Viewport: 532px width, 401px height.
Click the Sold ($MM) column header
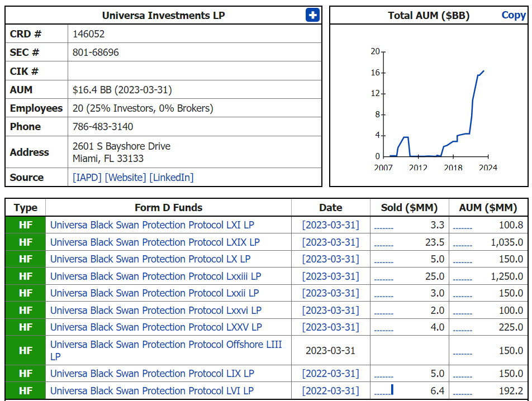click(409, 208)
